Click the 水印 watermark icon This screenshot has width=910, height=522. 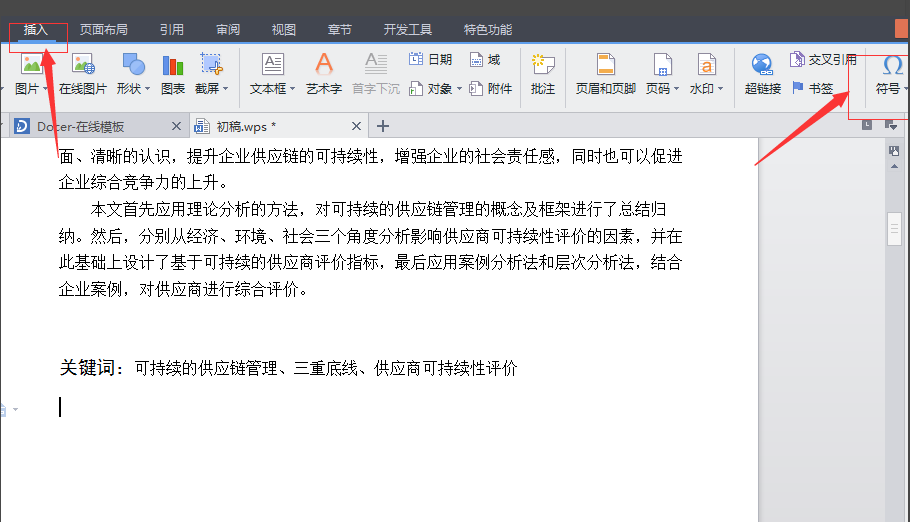(706, 64)
